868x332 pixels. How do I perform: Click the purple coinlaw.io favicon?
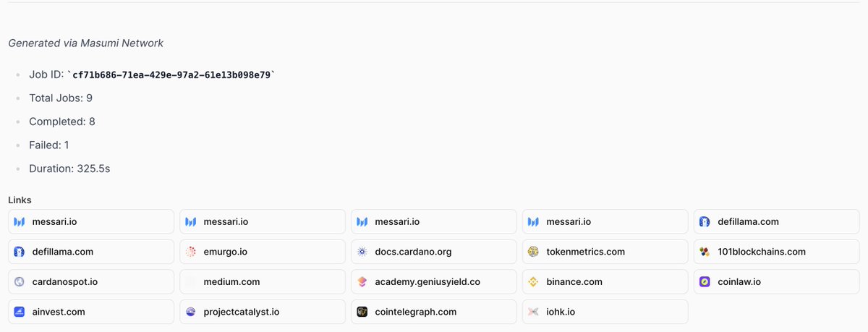705,281
